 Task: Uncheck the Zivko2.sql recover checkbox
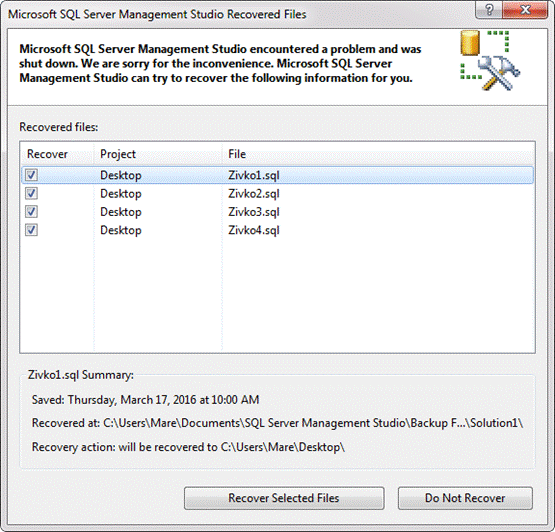click(x=32, y=193)
